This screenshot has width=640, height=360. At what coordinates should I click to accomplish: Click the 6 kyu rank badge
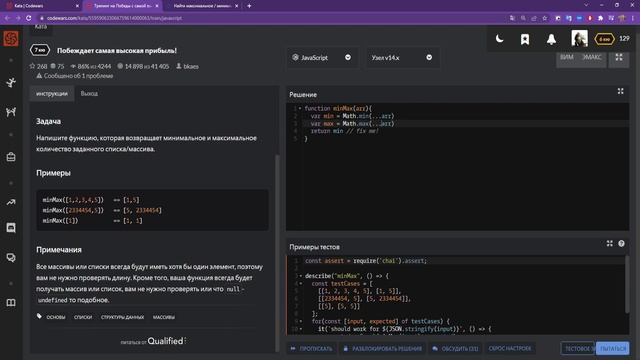[x=604, y=39]
